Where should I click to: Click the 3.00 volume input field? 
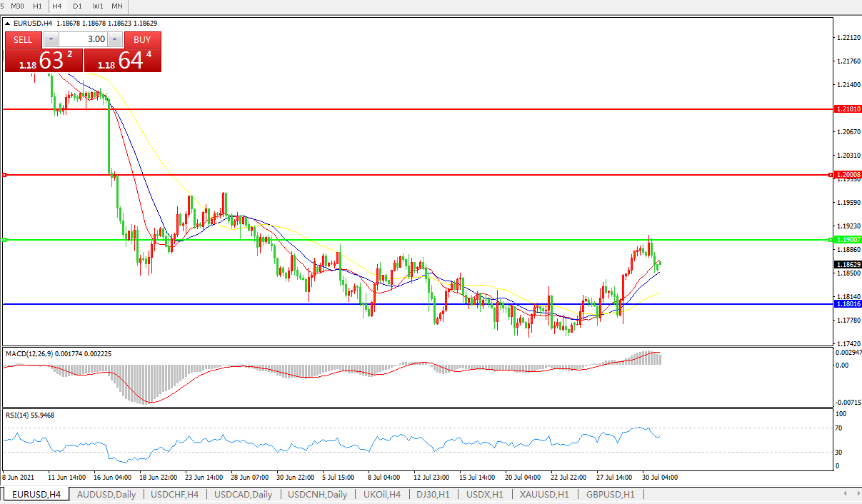pyautogui.click(x=82, y=39)
